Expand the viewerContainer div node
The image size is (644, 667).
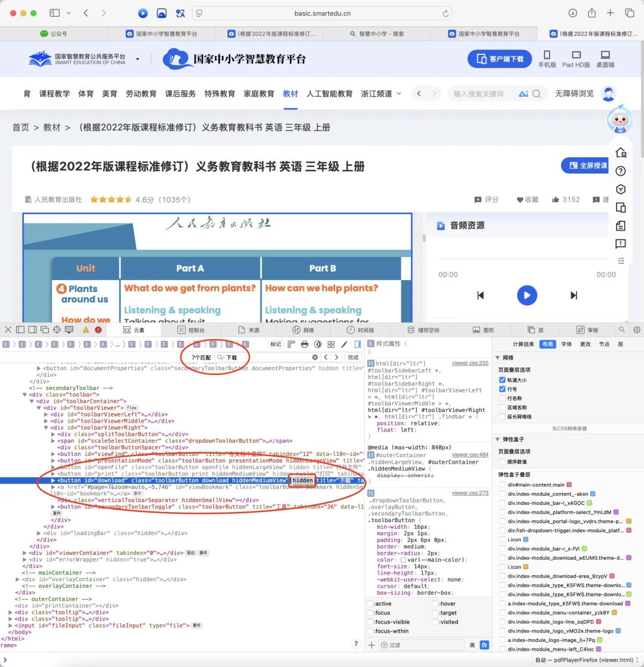tap(24, 553)
